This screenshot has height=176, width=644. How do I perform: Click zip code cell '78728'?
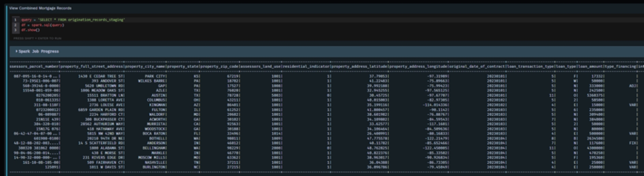233,95
